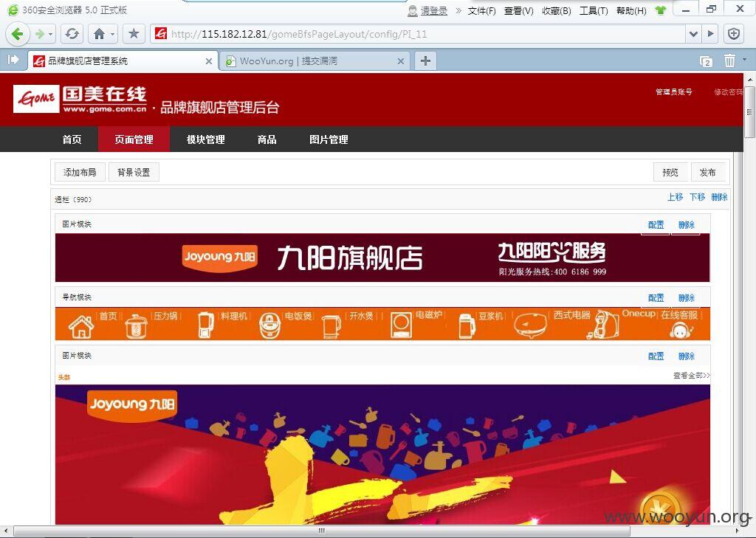Select 页面管理 navigation item
The width and height of the screenshot is (756, 538).
[134, 139]
